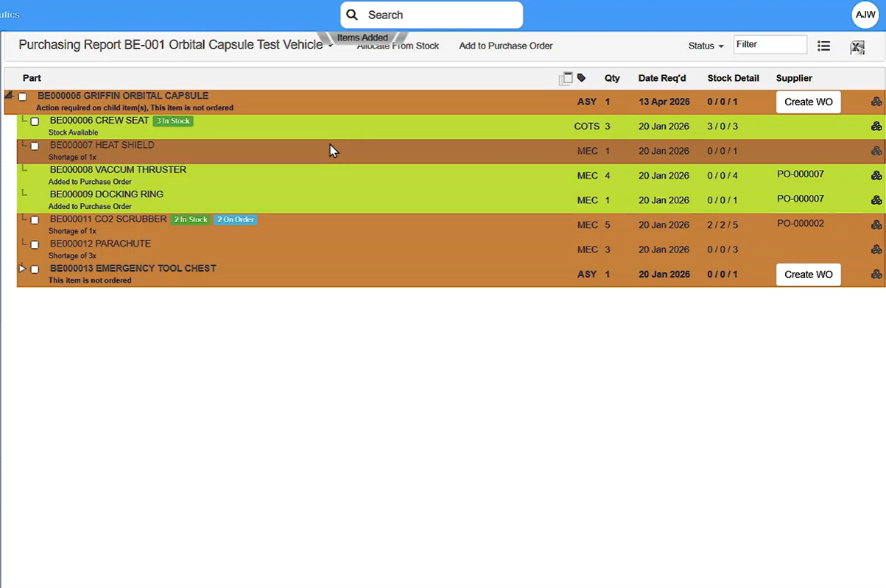Select BE000008 VACCUM THRUSTER part name
Image resolution: width=886 pixels, height=588 pixels.
click(x=118, y=170)
